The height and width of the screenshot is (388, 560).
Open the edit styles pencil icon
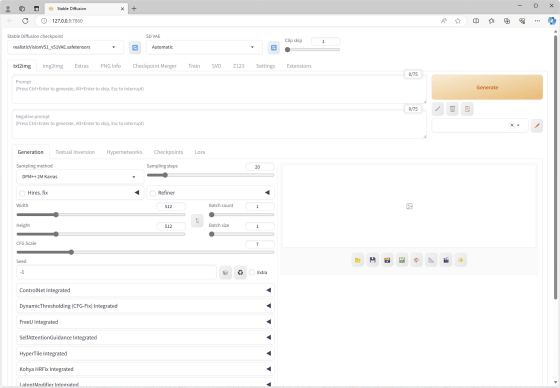(x=536, y=126)
